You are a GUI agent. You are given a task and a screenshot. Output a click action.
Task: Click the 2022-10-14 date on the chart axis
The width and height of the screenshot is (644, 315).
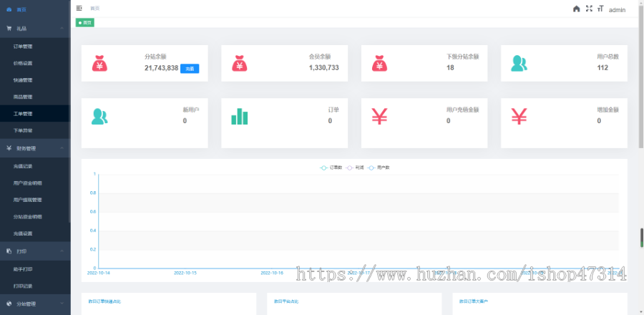coord(99,273)
